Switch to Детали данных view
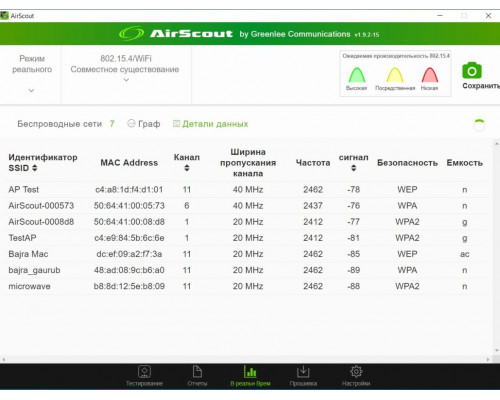500x400 pixels. click(x=210, y=124)
